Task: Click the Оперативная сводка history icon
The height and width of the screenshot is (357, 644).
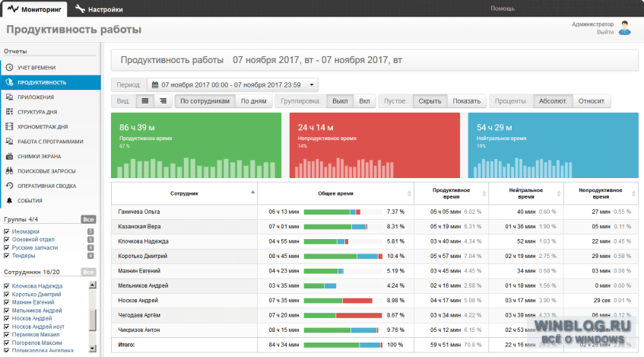Action: coord(9,186)
